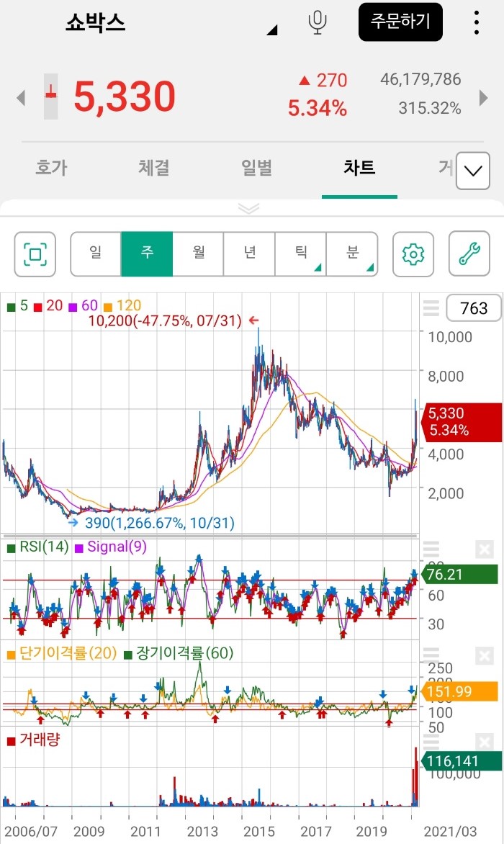
Task: Tap the 거래량 volume legend
Action: (x=33, y=740)
